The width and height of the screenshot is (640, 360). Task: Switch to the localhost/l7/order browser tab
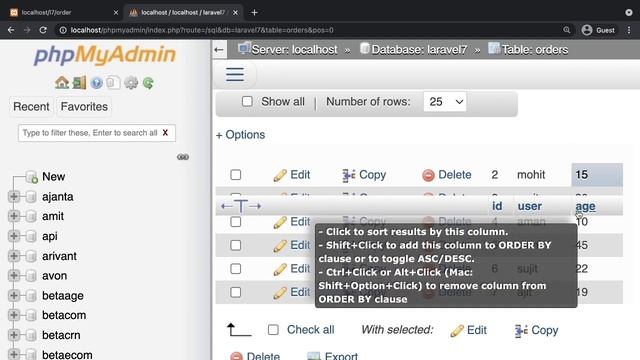pyautogui.click(x=64, y=12)
